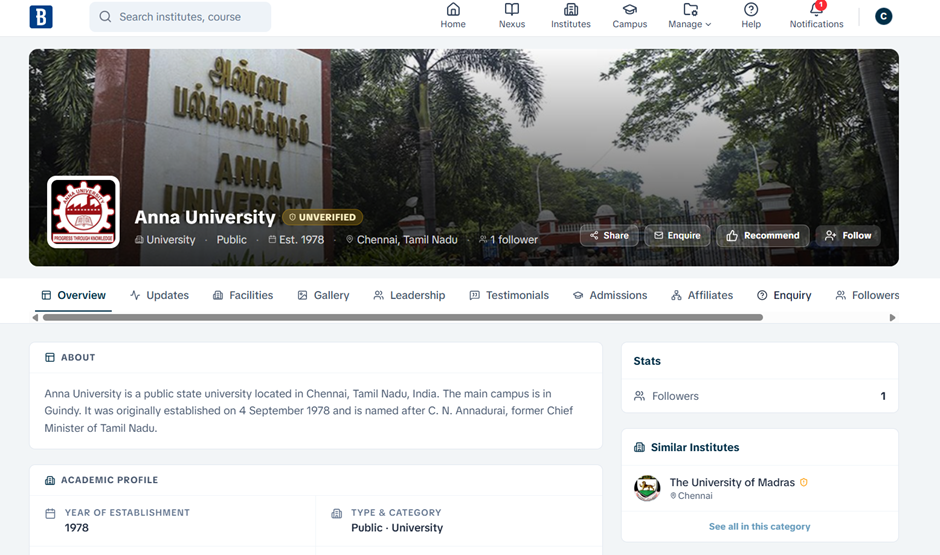Click the horizontal tab scrollbar

(402, 318)
